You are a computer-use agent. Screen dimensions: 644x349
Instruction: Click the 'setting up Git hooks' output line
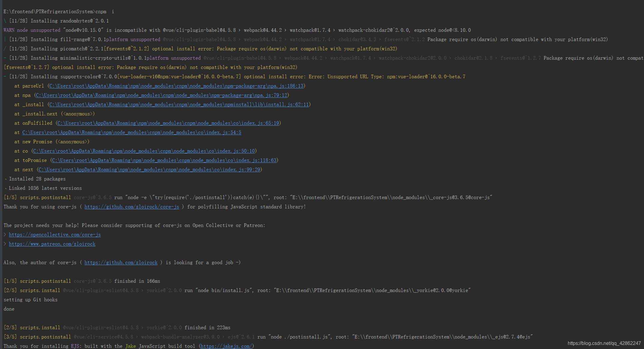(30, 300)
